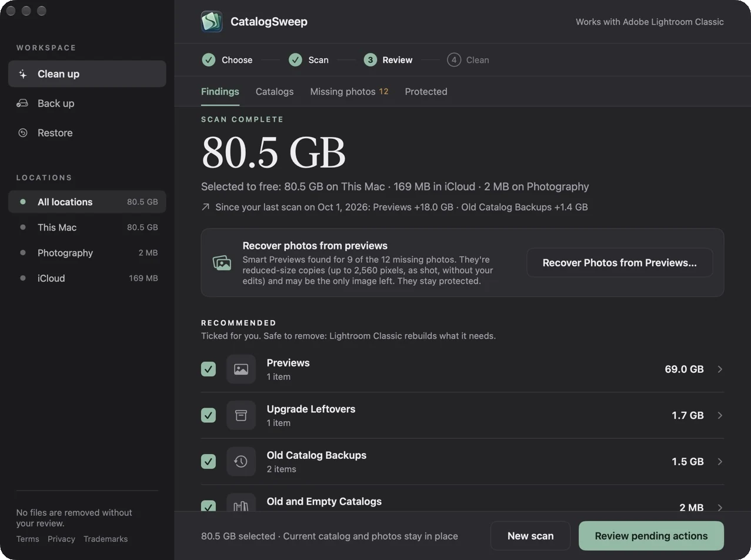Expand the Previews row chevron
This screenshot has height=560, width=751.
click(x=720, y=369)
